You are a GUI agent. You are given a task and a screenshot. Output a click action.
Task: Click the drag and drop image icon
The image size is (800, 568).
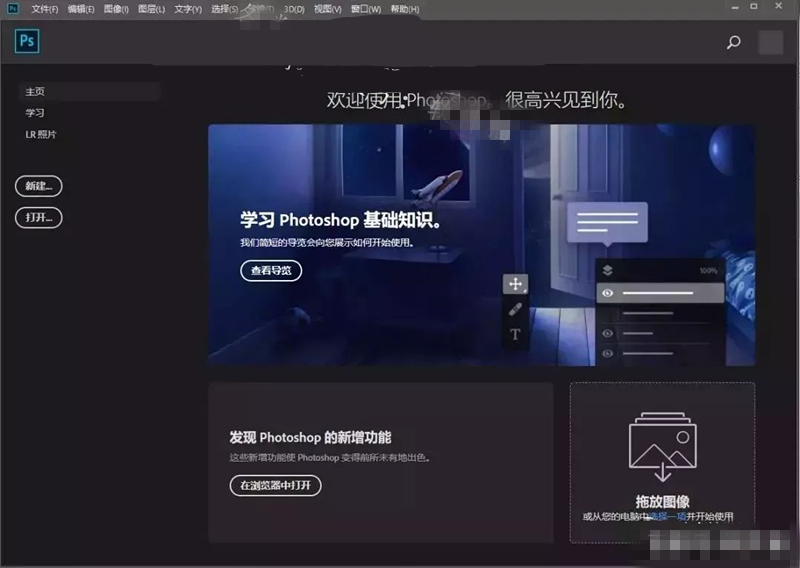click(x=662, y=447)
